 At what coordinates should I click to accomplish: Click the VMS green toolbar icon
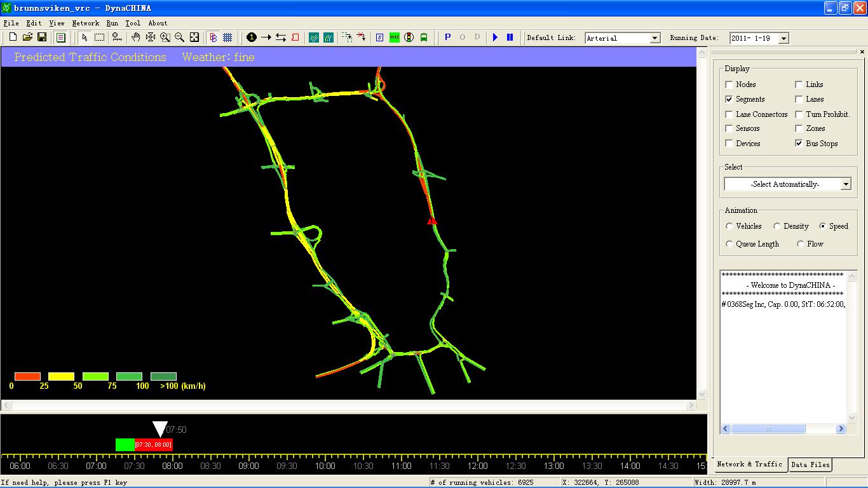tap(394, 37)
